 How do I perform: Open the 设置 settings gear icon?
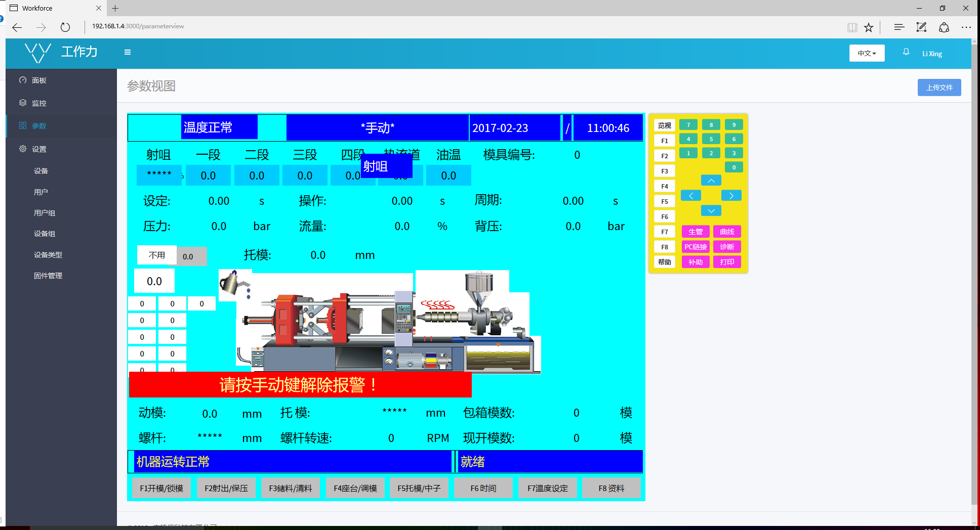[x=23, y=149]
